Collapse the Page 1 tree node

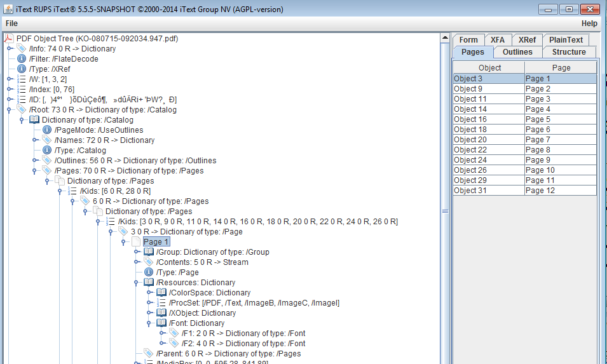pos(123,242)
